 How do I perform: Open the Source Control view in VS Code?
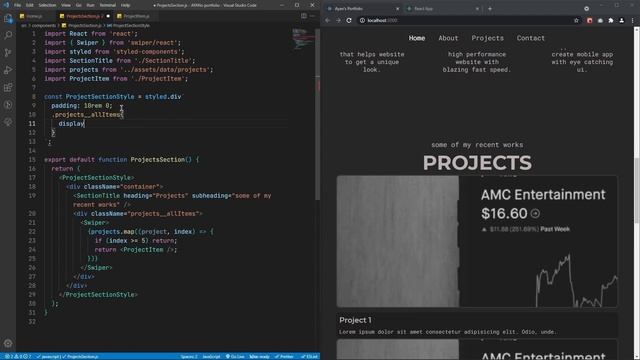[8, 53]
